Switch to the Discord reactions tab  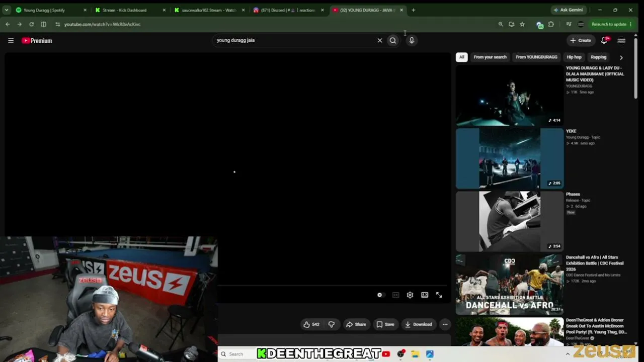(288, 10)
